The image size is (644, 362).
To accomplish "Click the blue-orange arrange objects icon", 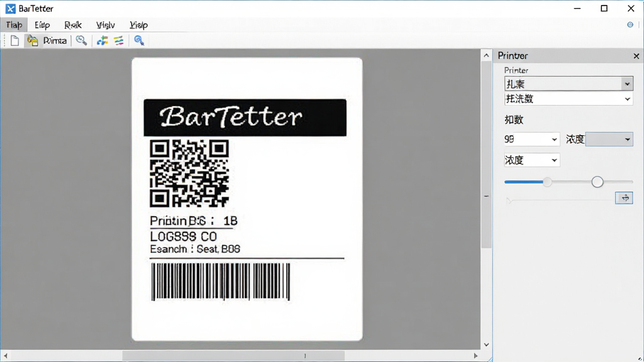I will (103, 41).
